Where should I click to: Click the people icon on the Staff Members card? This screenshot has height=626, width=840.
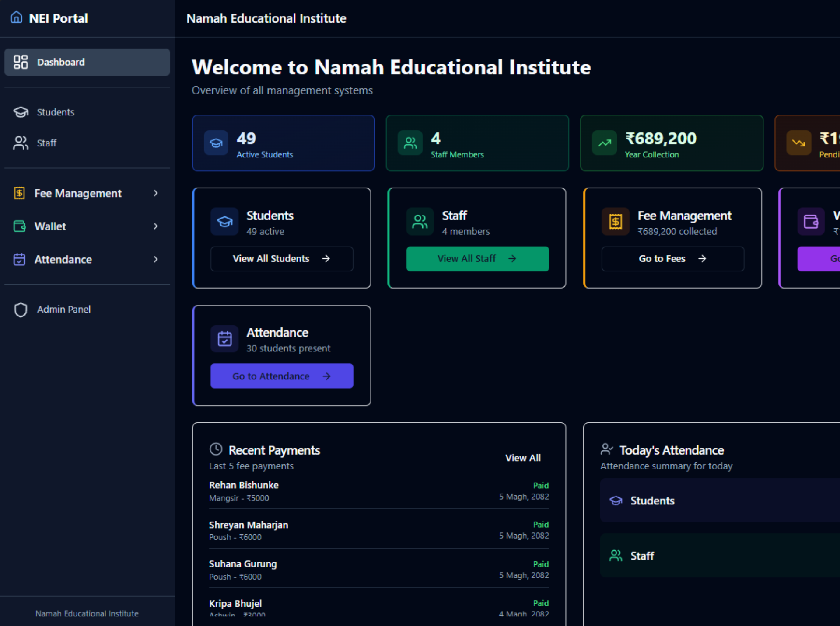(410, 143)
